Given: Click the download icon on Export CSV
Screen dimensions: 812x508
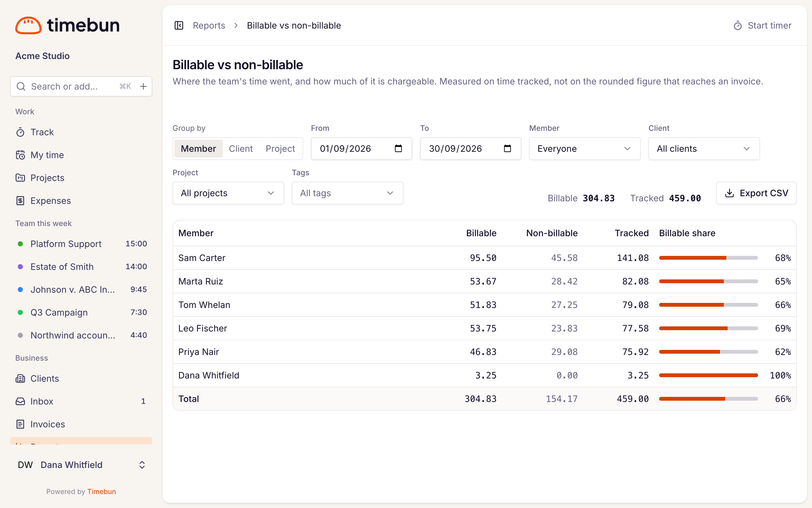Looking at the screenshot, I should [x=730, y=193].
